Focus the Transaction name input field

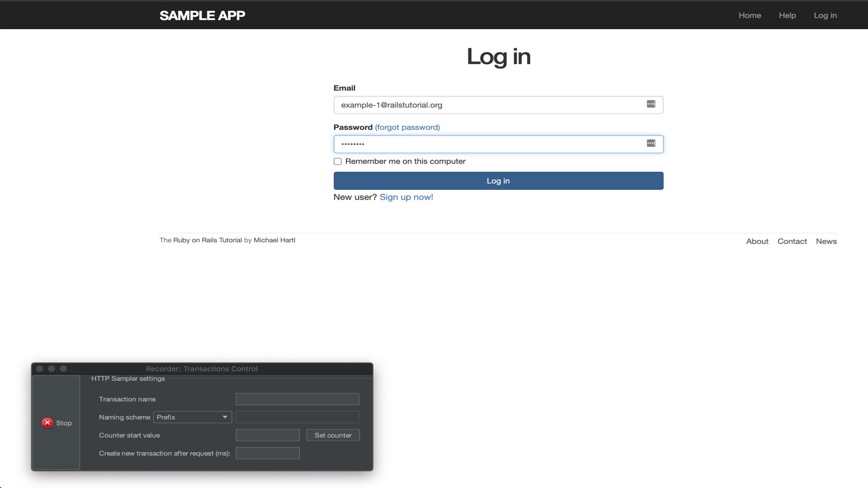pos(297,399)
